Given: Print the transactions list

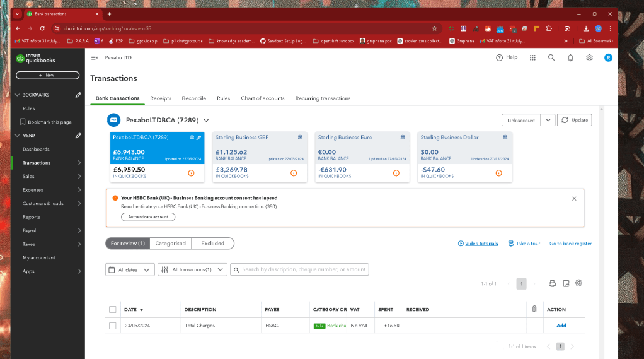Looking at the screenshot, I should point(552,283).
